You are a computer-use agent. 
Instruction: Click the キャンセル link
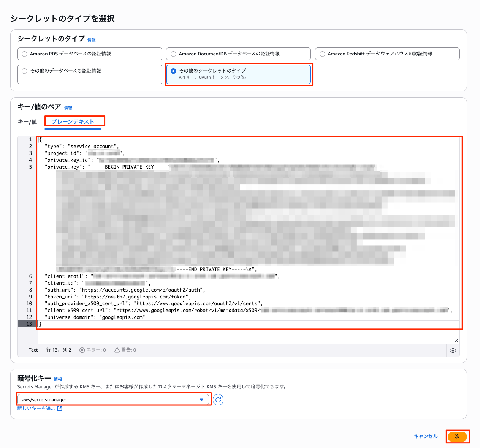click(426, 437)
